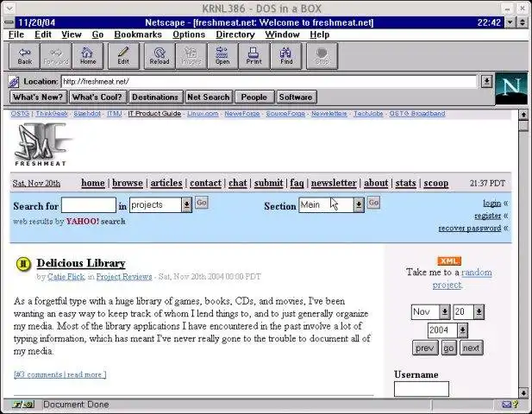
Task: Open the Section Main dropdown
Action: pos(359,204)
